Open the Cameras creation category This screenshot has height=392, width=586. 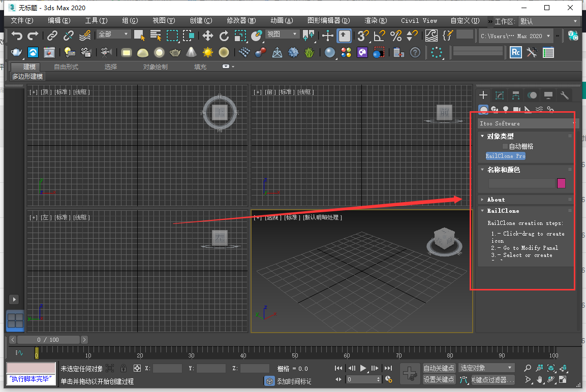[516, 109]
